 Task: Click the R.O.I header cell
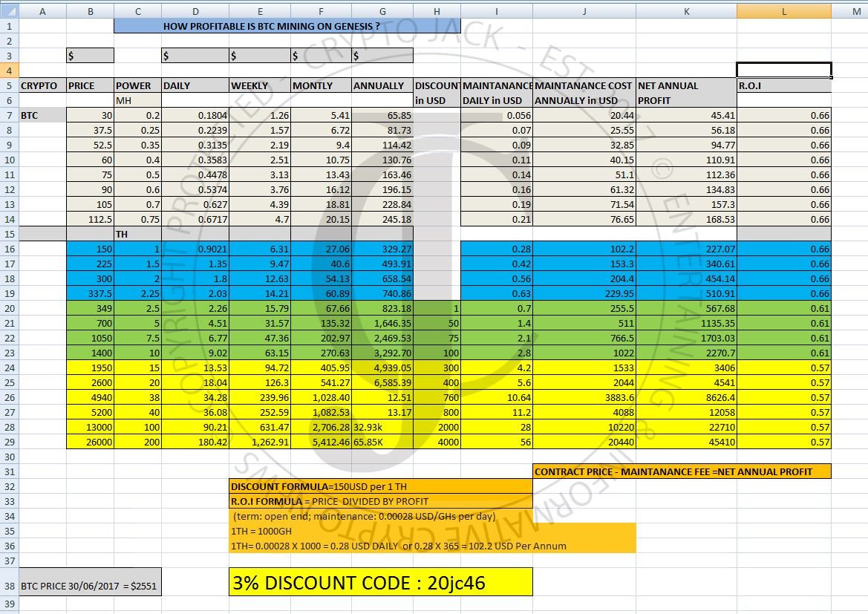784,86
